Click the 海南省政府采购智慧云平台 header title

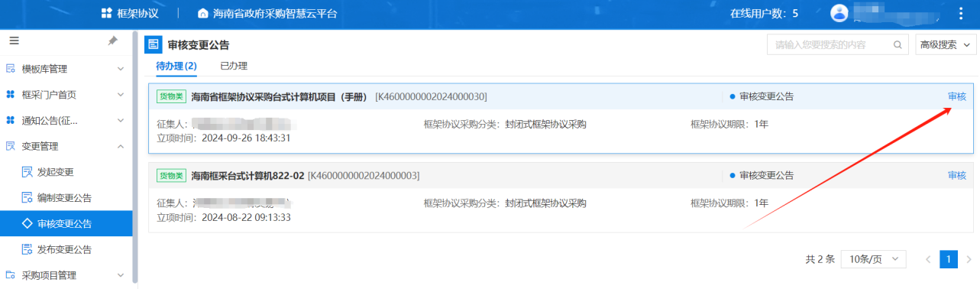click(274, 13)
